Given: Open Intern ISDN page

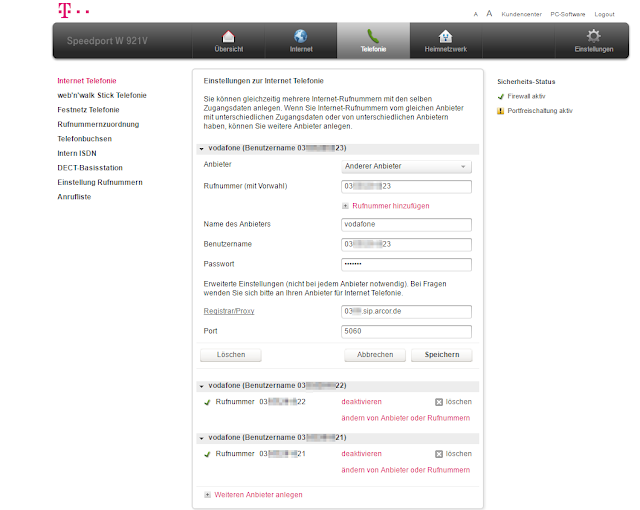Looking at the screenshot, I should [x=77, y=153].
